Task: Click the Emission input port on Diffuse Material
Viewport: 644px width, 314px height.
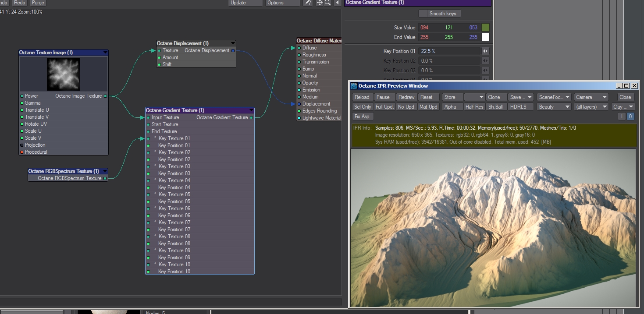Action: pos(299,90)
